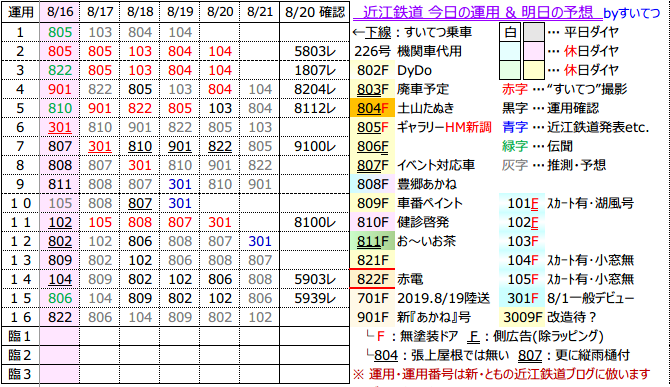The height and width of the screenshot is (387, 670).
Task: Select the 809 in row 13 under 8/16
Action: click(x=60, y=260)
